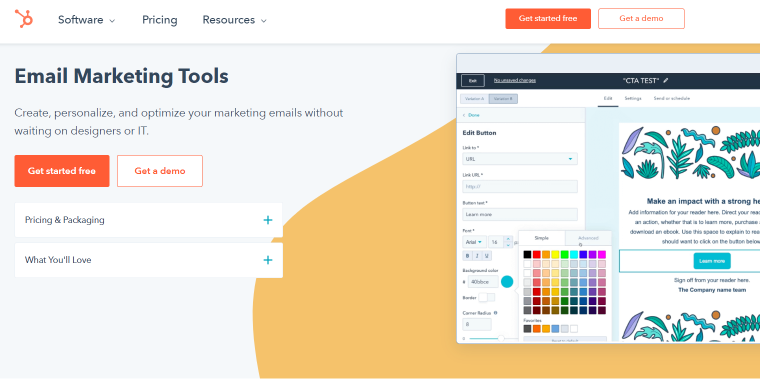Click Get started free below the headline
This screenshot has height=379, width=760.
pyautogui.click(x=62, y=171)
